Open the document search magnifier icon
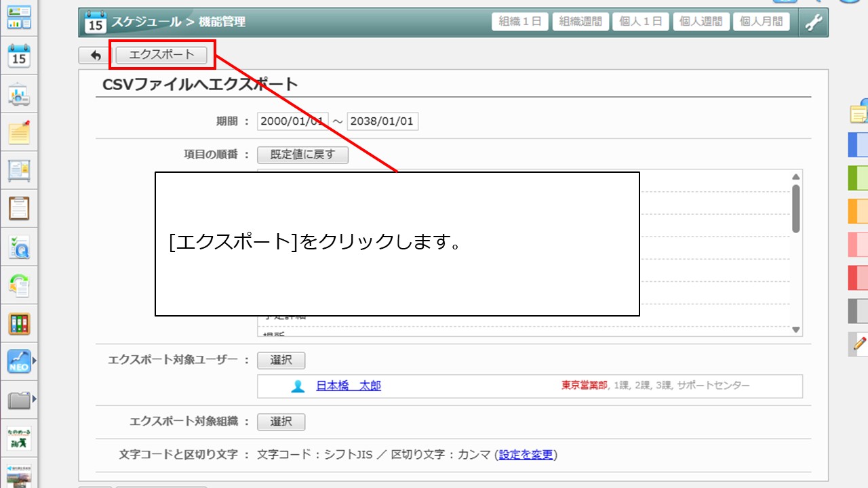This screenshot has height=488, width=868. pos(19,248)
